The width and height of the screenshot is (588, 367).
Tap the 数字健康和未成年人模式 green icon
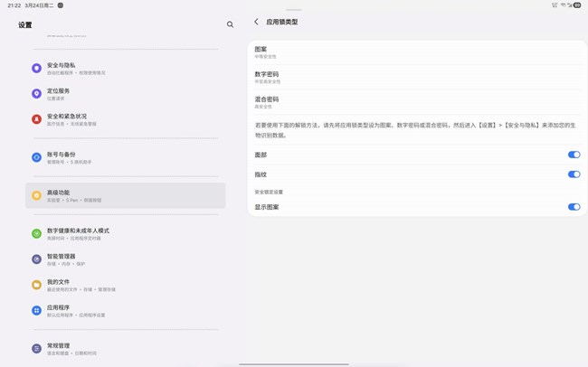click(37, 233)
